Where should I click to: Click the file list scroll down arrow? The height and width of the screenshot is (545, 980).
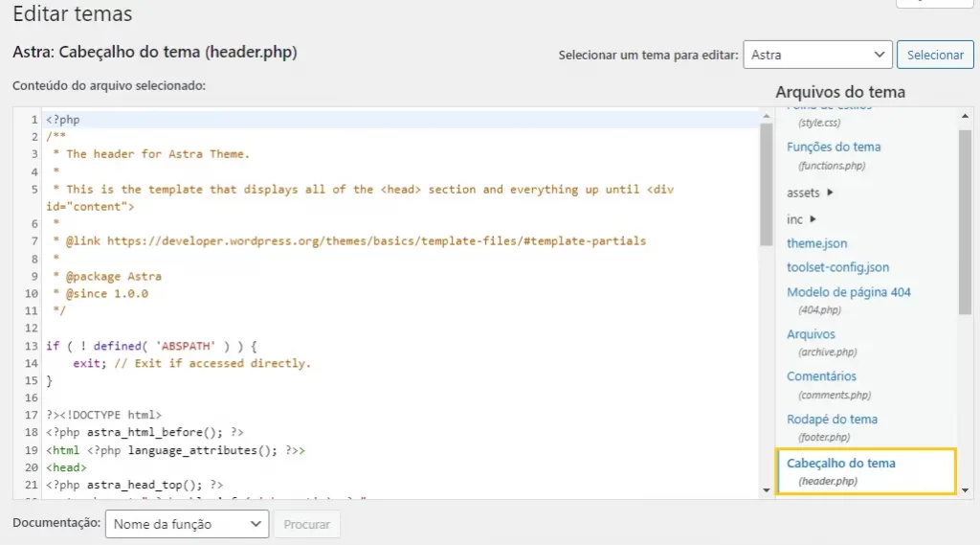point(965,490)
